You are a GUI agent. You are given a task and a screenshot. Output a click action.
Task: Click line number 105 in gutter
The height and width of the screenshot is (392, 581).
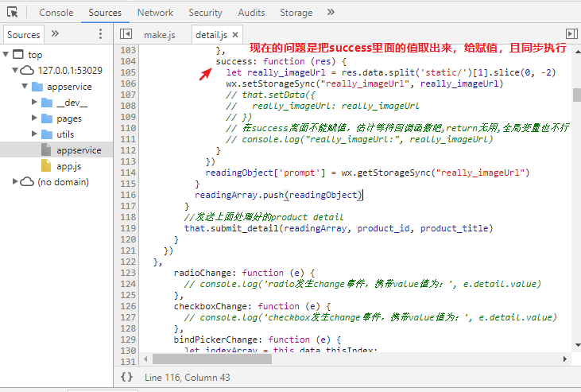click(128, 72)
